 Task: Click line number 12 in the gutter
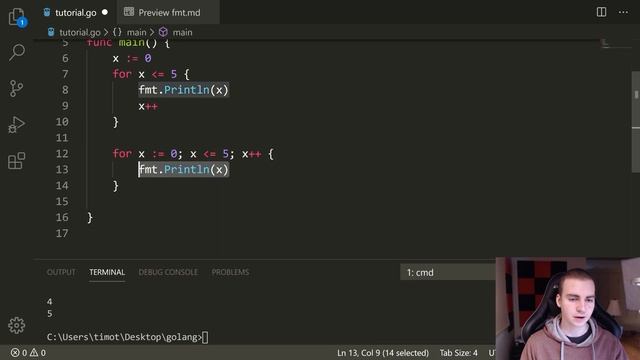pyautogui.click(x=62, y=153)
